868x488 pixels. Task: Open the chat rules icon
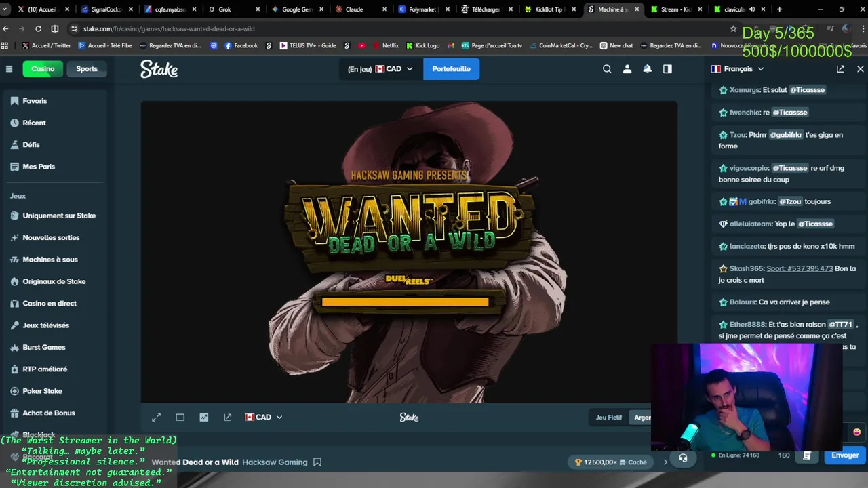tap(806, 455)
